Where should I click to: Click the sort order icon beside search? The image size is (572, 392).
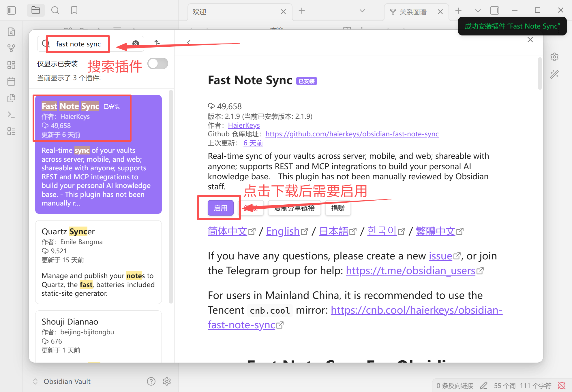pos(157,43)
